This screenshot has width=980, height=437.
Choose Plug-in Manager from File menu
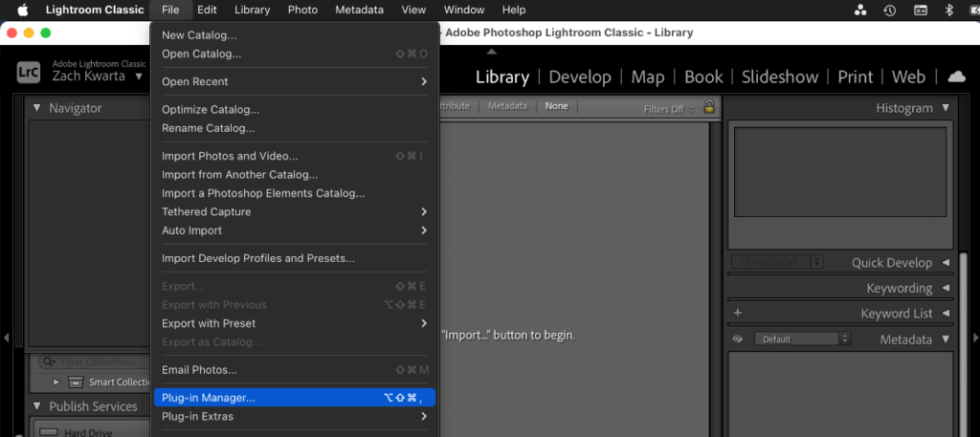click(x=295, y=398)
